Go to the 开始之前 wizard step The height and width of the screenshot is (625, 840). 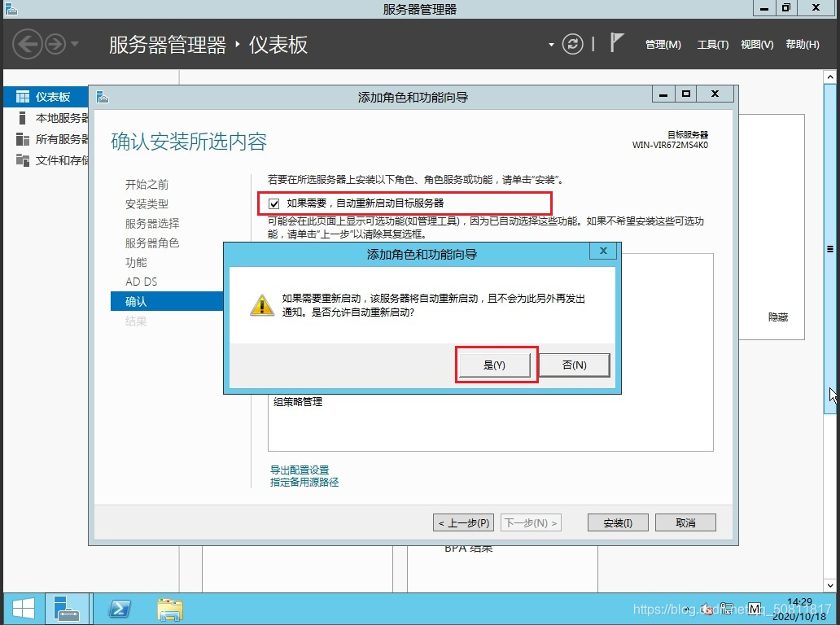(x=147, y=184)
